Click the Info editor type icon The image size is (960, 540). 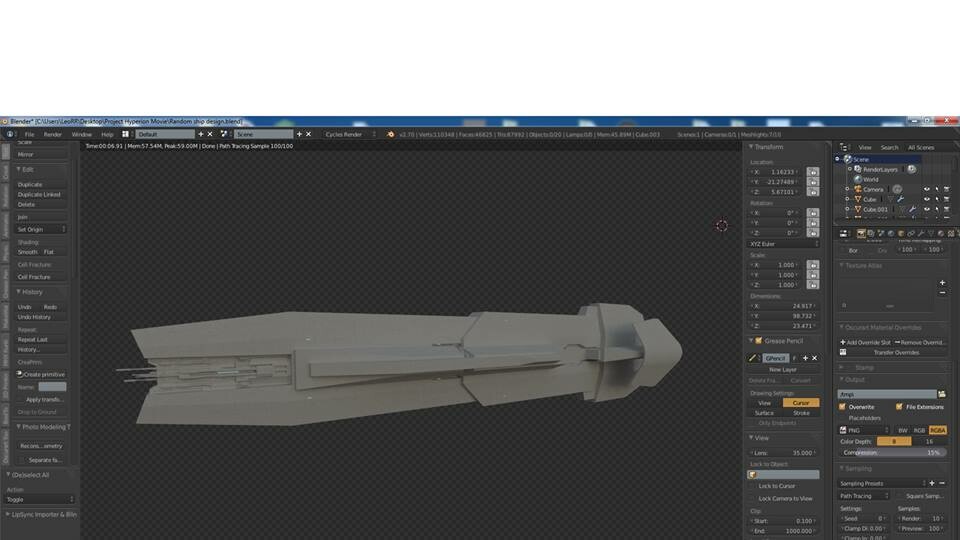[x=10, y=134]
